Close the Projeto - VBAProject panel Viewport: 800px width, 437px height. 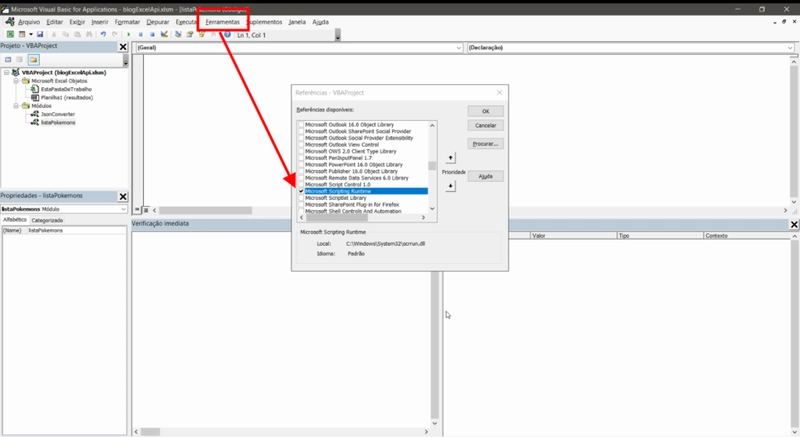pyautogui.click(x=123, y=46)
